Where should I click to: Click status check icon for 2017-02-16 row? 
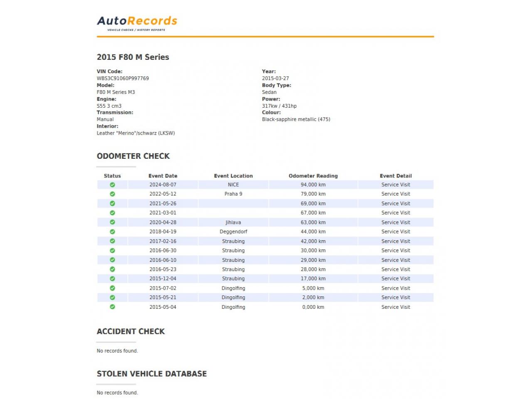112,241
